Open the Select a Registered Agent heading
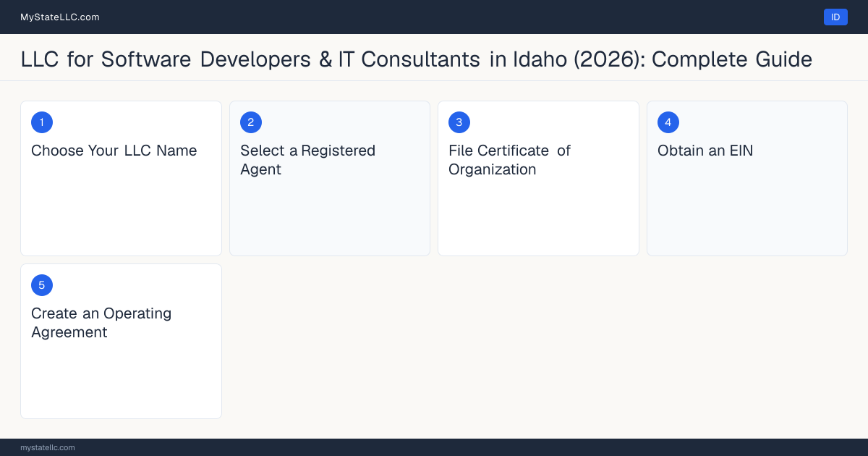The image size is (868, 456). [308, 160]
